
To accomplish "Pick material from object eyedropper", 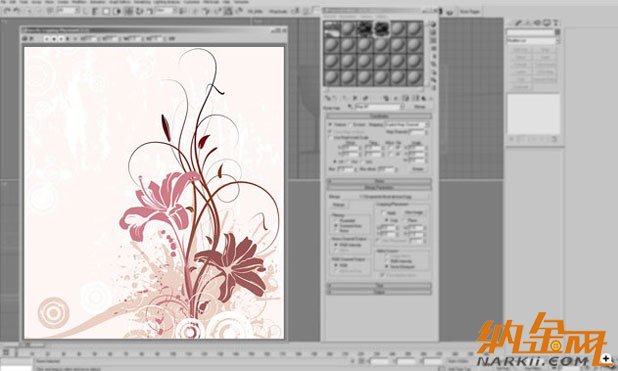I will pos(350,107).
